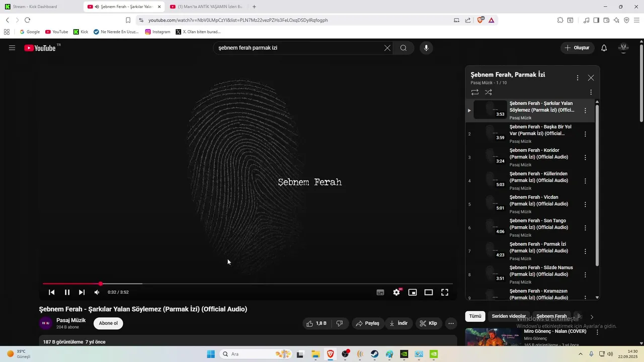Open Brave browser in taskbar
Image resolution: width=644 pixels, height=362 pixels.
point(331,354)
